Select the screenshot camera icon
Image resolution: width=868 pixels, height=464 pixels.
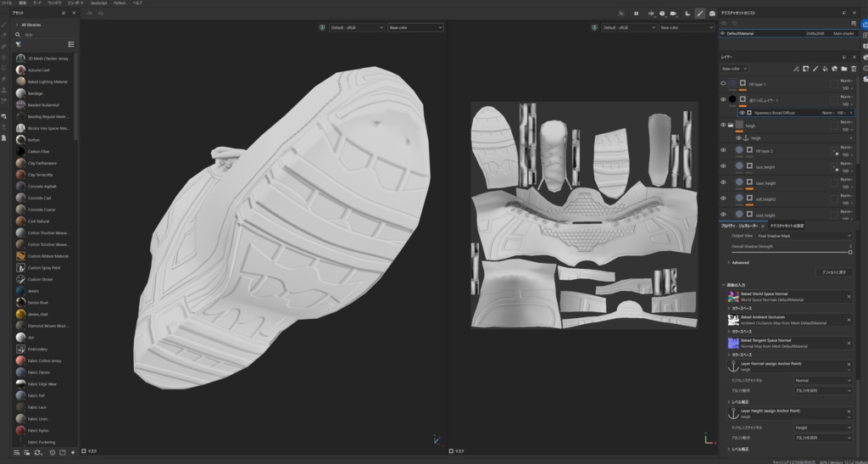[712, 14]
